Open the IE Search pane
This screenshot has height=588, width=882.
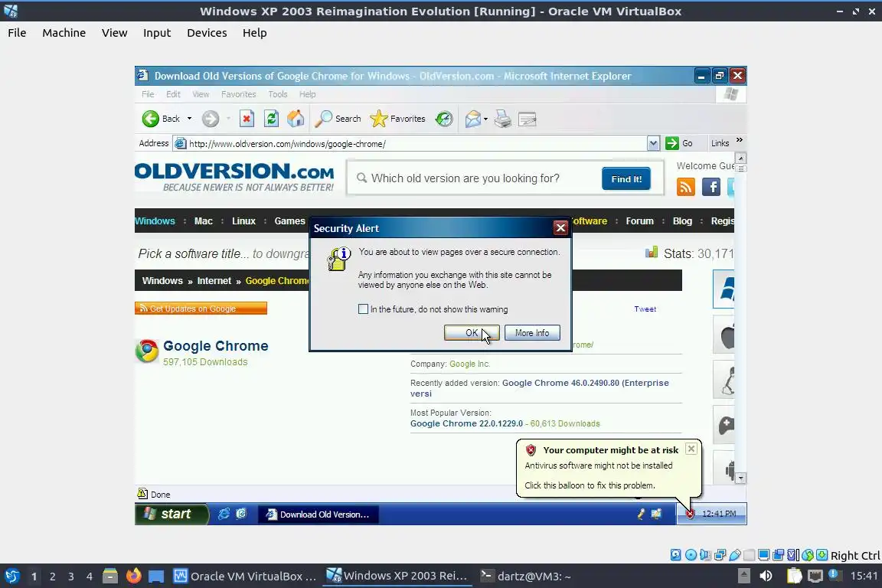click(x=338, y=119)
